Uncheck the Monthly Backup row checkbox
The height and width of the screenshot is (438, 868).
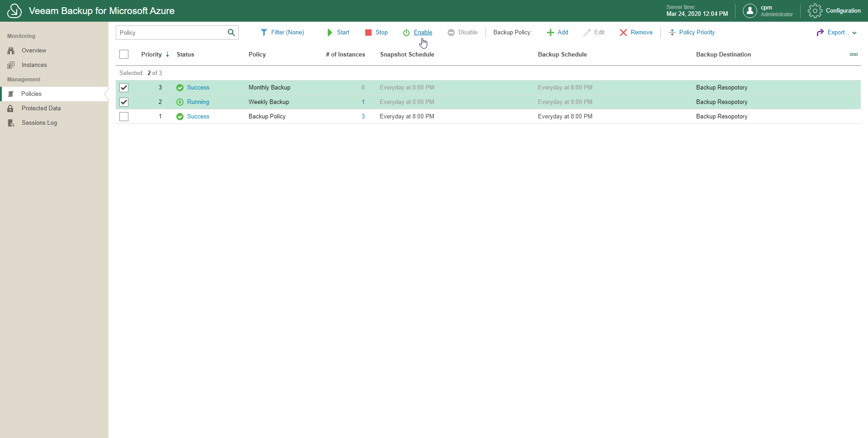[x=124, y=88]
